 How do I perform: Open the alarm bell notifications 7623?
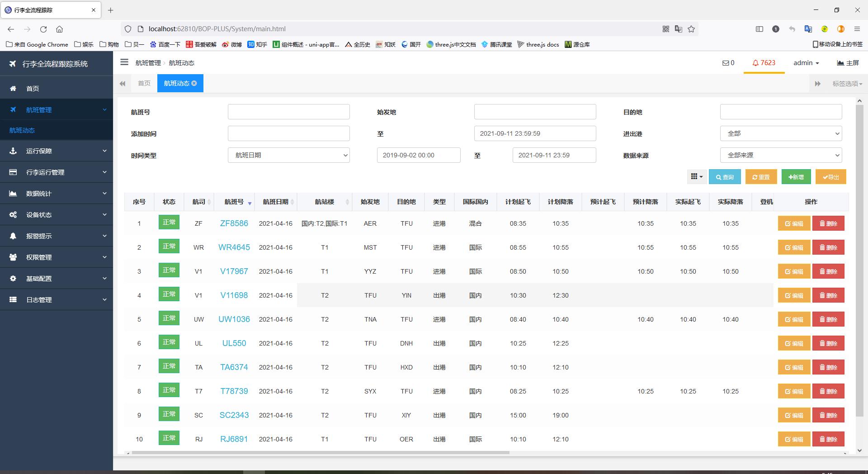(x=764, y=63)
